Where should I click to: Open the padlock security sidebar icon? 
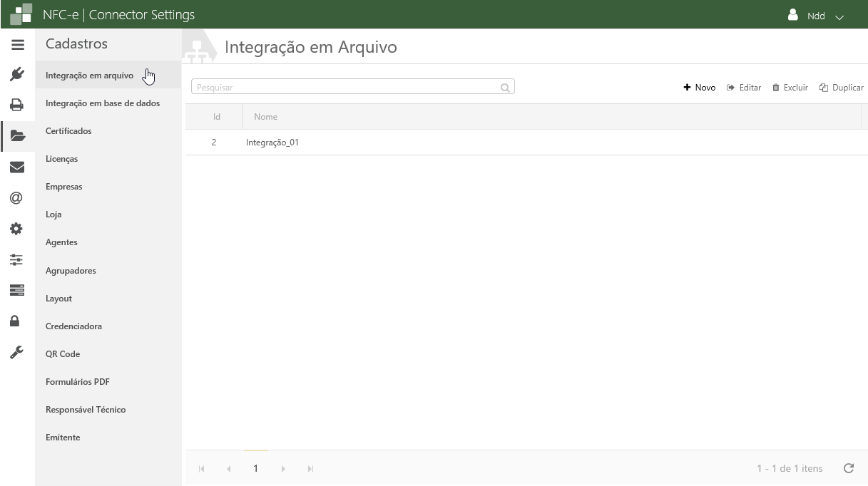coord(15,321)
